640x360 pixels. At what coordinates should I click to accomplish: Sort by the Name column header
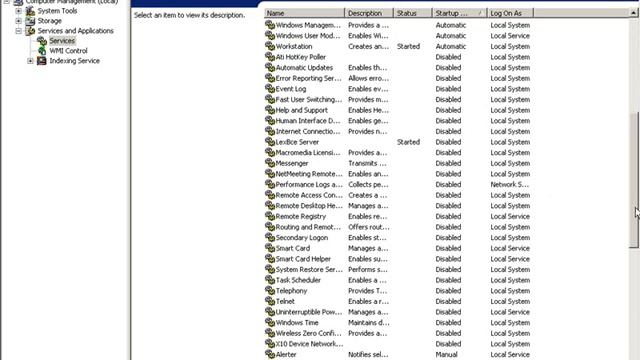[x=304, y=13]
